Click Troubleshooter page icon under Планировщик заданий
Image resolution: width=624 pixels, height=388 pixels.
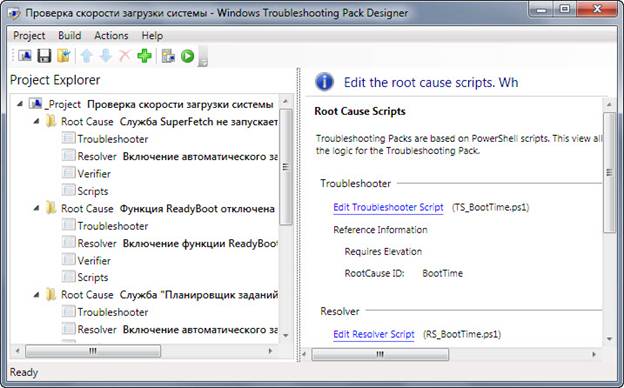pyautogui.click(x=68, y=312)
